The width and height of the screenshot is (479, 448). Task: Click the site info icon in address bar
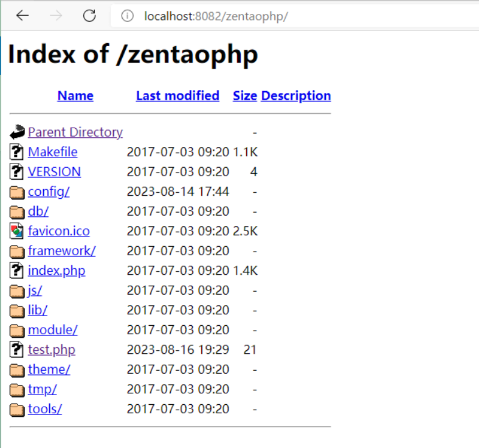[x=127, y=16]
